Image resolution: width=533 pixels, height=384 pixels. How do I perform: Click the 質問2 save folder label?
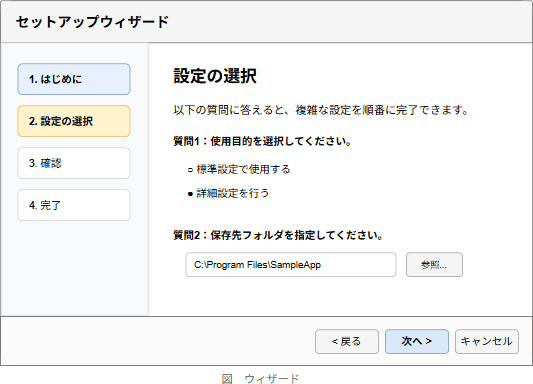click(x=278, y=235)
